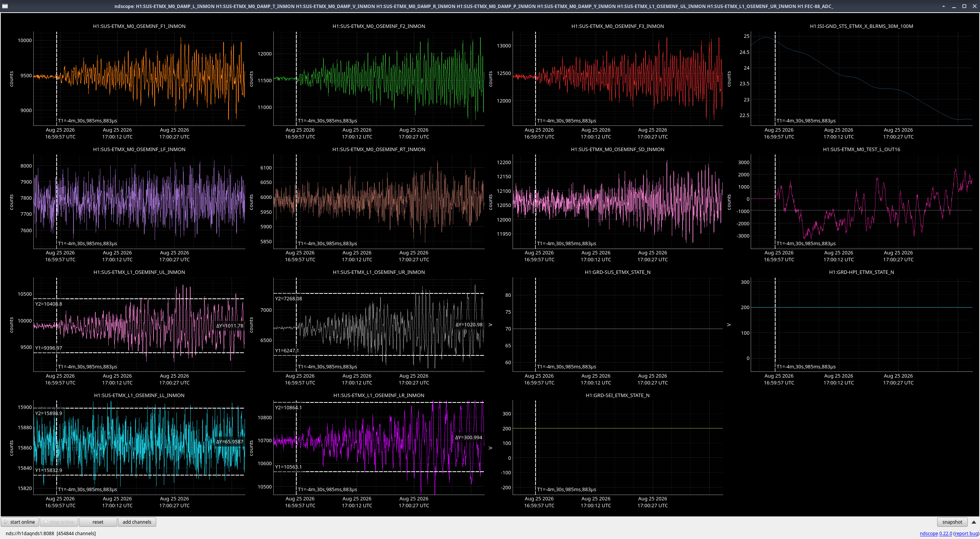Select the Y2 horizontal cursor line in UL_INMON plot
This screenshot has height=539, width=980.
[x=139, y=299]
